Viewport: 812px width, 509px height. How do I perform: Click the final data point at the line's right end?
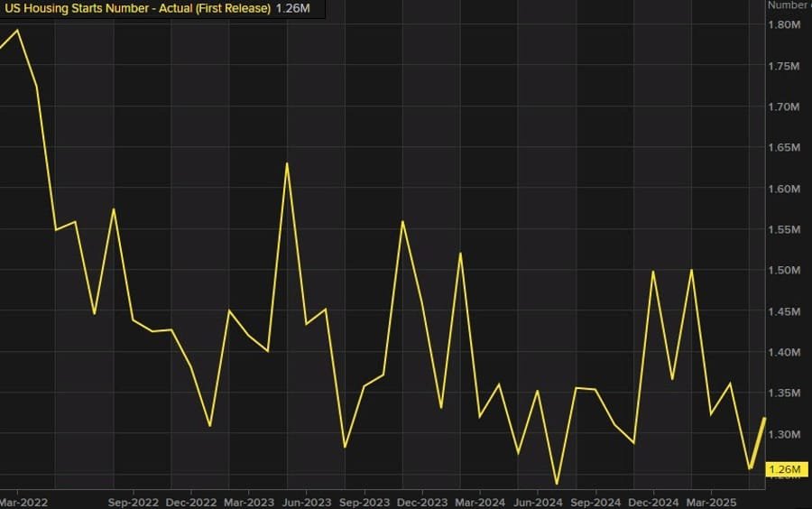click(765, 418)
